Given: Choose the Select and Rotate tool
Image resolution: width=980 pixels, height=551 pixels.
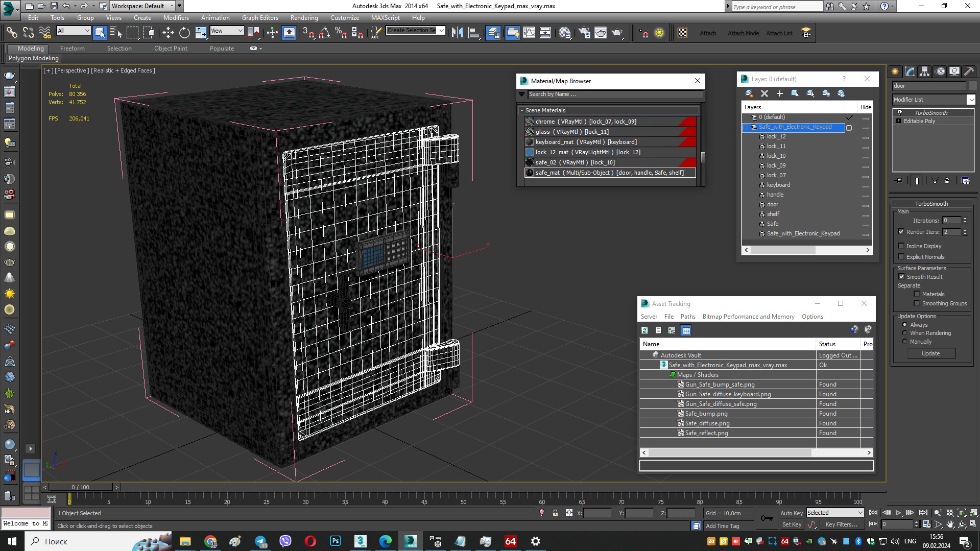Looking at the screenshot, I should tap(184, 33).
